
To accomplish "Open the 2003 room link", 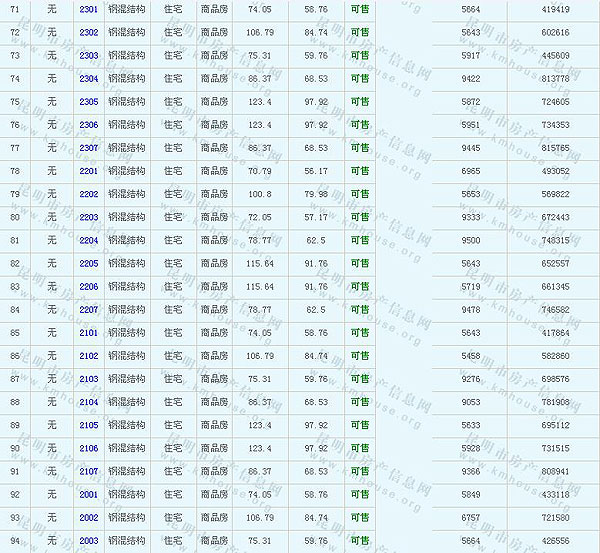I will 88,541.
